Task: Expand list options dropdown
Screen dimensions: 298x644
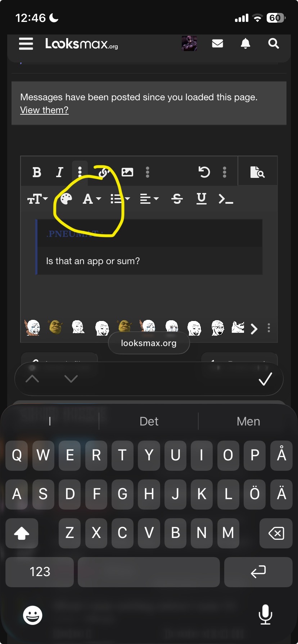Action: click(x=120, y=198)
